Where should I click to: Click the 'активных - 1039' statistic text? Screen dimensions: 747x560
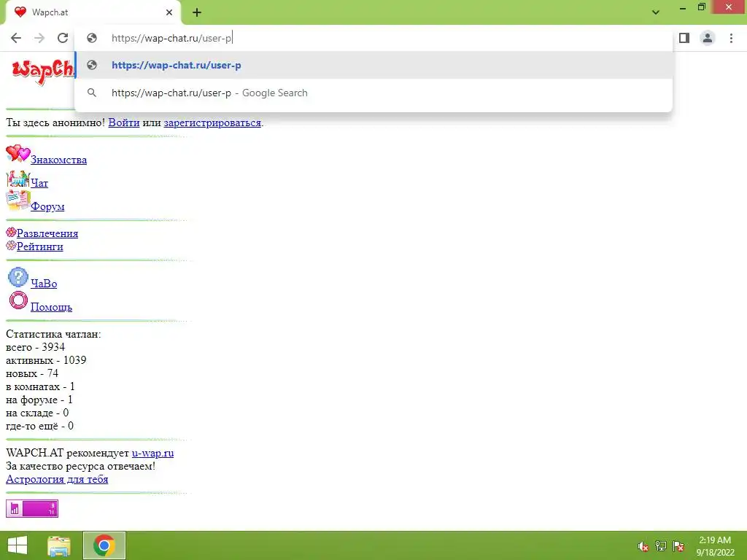point(46,360)
